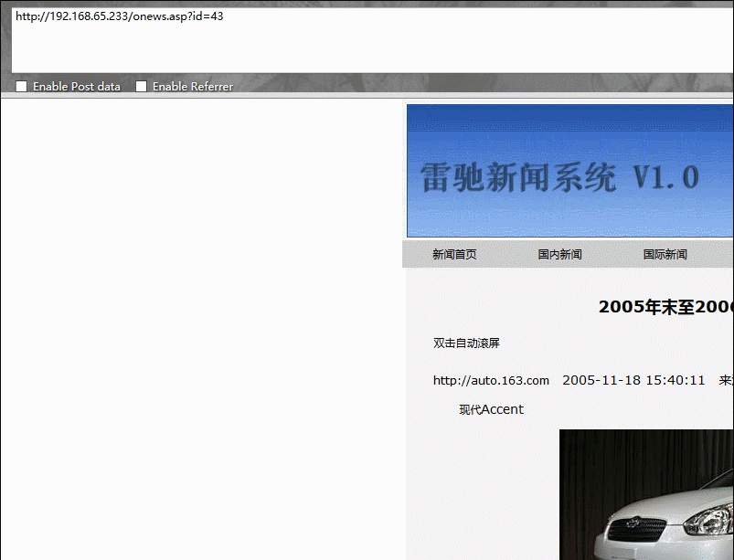The image size is (734, 560).
Task: Click the 2005-11-18 15:40:11 publish timestamp
Action: click(x=633, y=380)
